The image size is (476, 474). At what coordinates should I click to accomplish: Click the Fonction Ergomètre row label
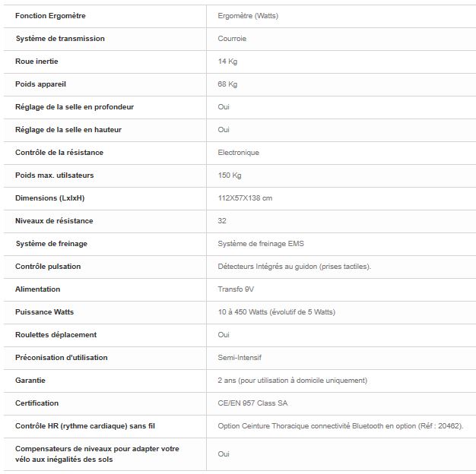50,16
